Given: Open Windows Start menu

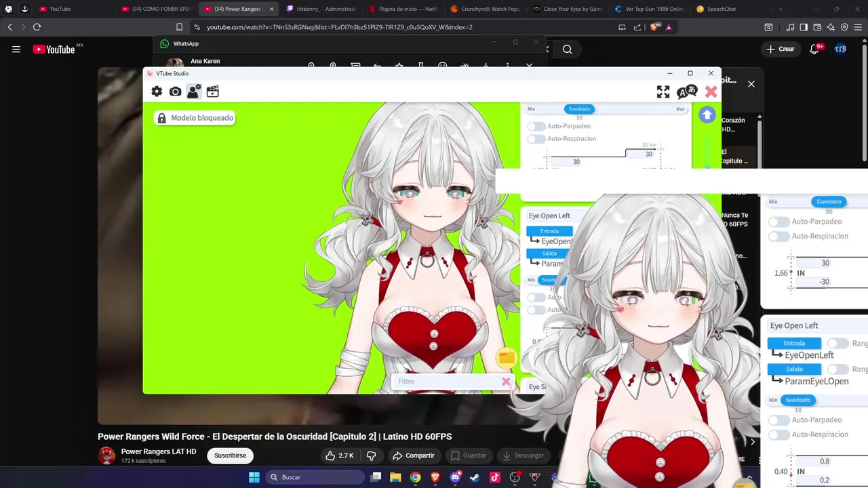Looking at the screenshot, I should [254, 477].
